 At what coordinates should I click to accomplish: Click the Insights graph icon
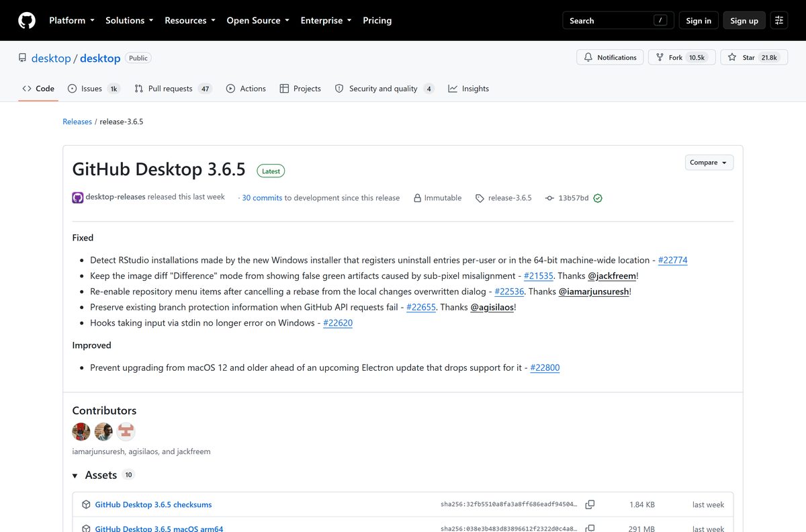453,89
